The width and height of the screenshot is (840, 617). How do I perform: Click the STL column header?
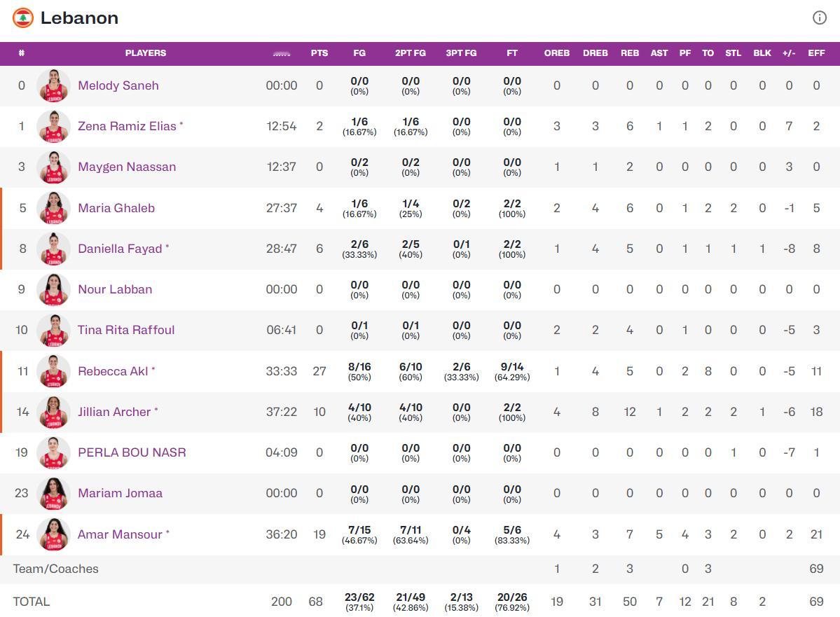pyautogui.click(x=734, y=53)
